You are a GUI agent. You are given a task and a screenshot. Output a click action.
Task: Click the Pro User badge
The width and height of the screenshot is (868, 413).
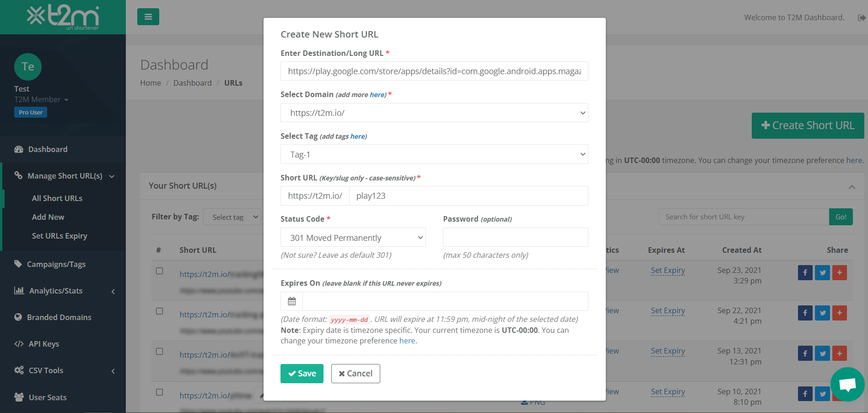31,112
